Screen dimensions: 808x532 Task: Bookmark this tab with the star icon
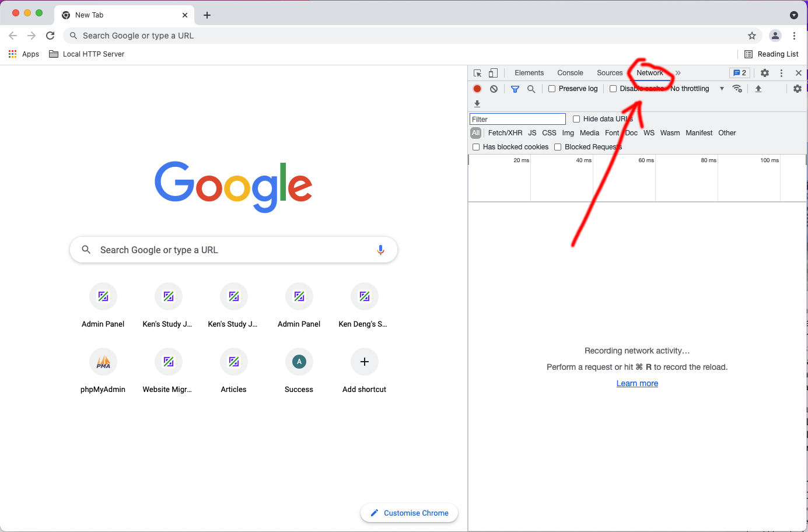click(x=752, y=36)
